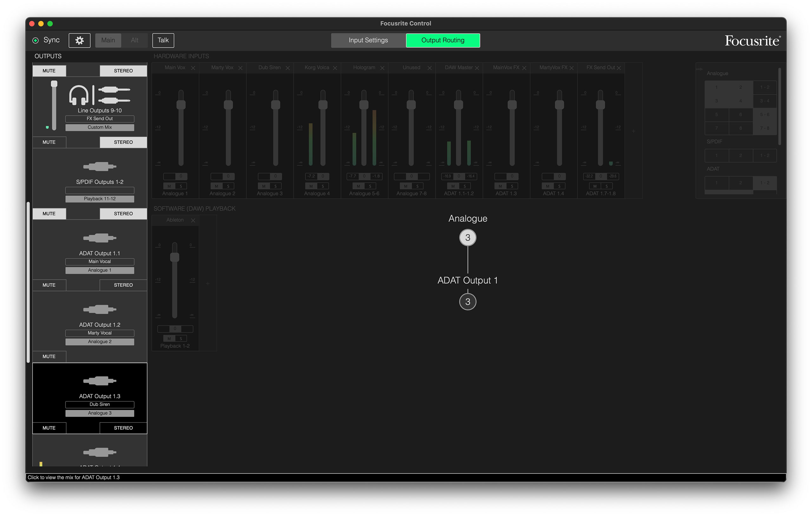The height and width of the screenshot is (516, 812).
Task: Remove the Marty Vox channel with its X
Action: tap(240, 68)
